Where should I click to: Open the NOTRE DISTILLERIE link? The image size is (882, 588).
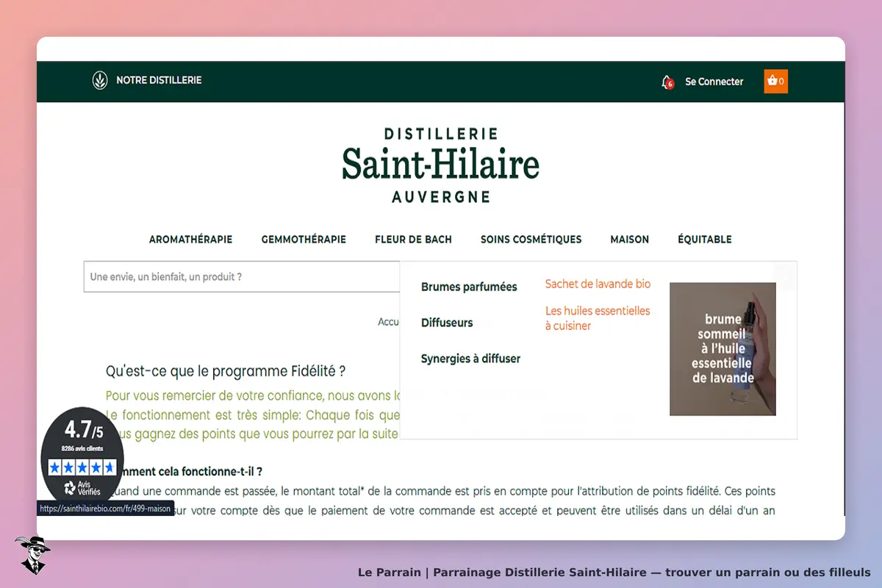coord(159,80)
